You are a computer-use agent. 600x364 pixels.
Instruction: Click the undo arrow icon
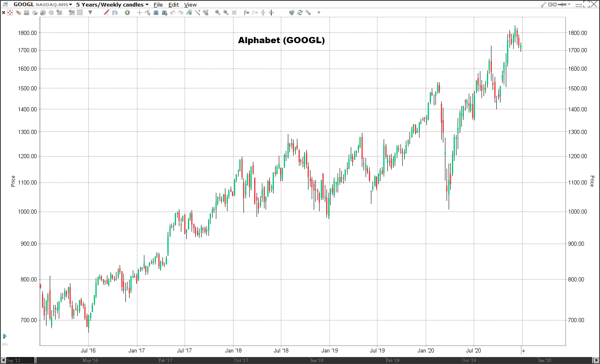tap(173, 13)
